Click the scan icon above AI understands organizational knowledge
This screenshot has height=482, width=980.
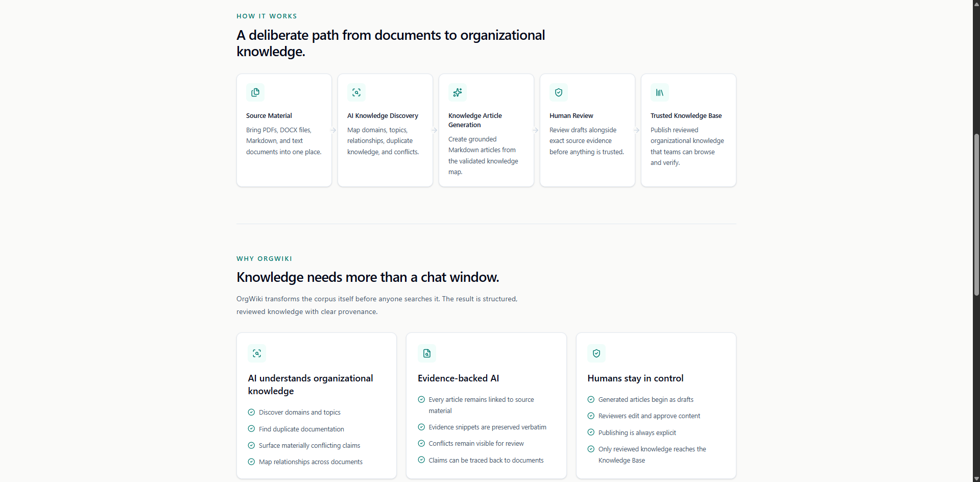(257, 353)
